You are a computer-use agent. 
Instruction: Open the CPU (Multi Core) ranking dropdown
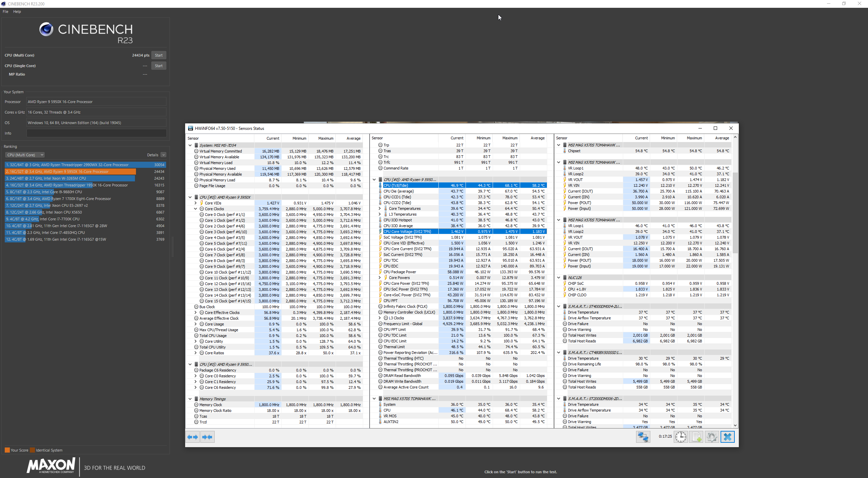[25, 155]
